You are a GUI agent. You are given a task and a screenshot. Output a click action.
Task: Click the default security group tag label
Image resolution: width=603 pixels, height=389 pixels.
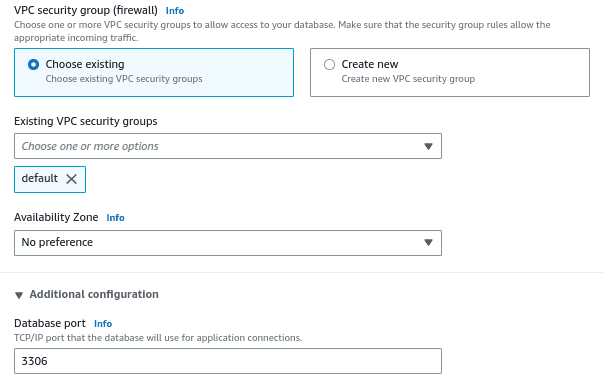(x=40, y=178)
